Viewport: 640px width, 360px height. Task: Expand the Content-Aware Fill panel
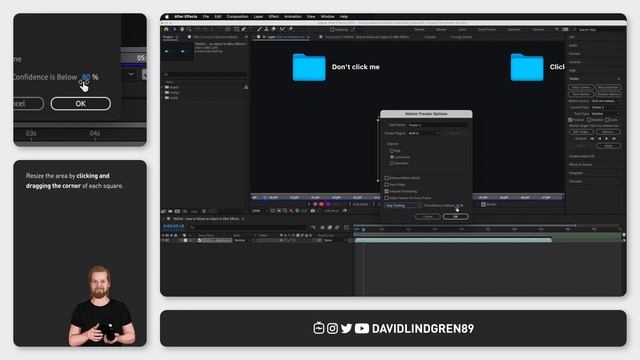[582, 156]
